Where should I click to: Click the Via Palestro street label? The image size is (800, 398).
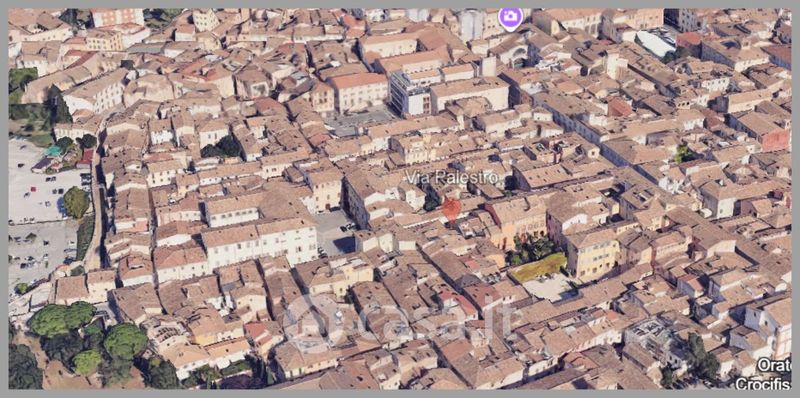pos(452,178)
